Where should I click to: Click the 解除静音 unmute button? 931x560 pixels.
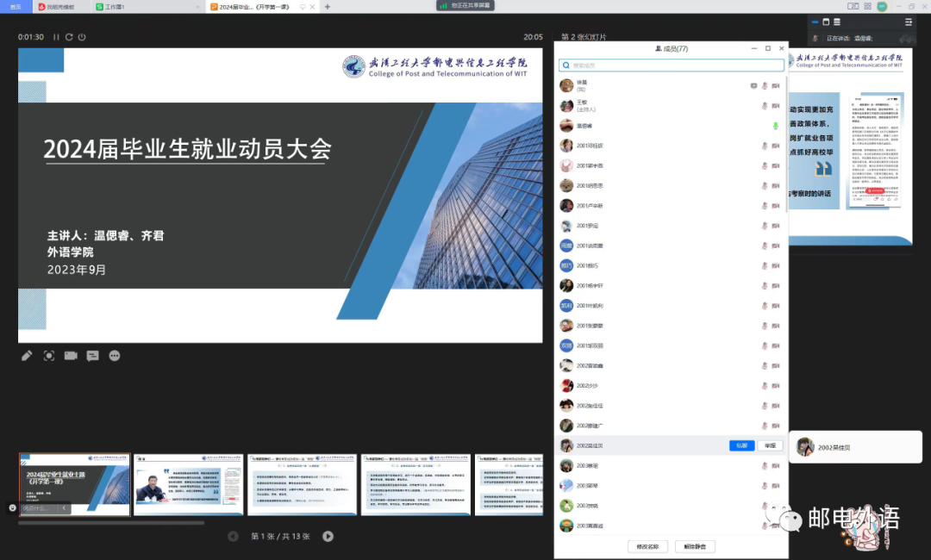click(x=694, y=546)
